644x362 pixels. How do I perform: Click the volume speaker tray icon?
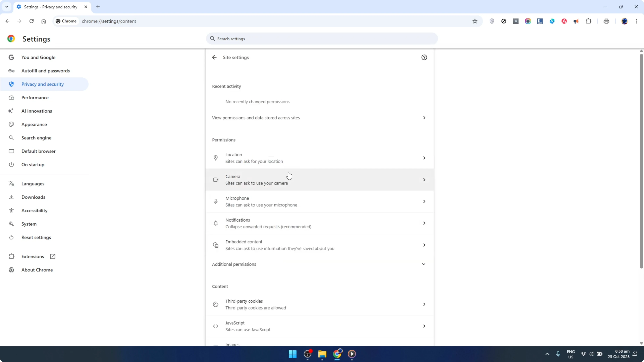pyautogui.click(x=591, y=354)
